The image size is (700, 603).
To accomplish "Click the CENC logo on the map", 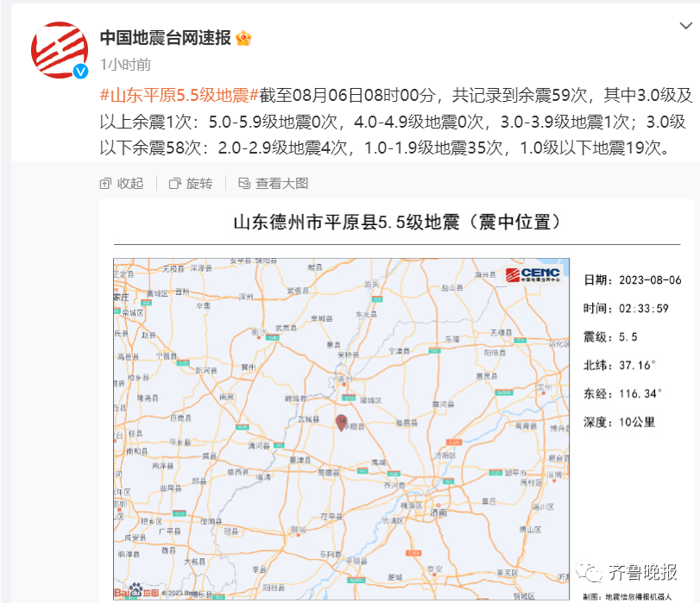I will (533, 275).
